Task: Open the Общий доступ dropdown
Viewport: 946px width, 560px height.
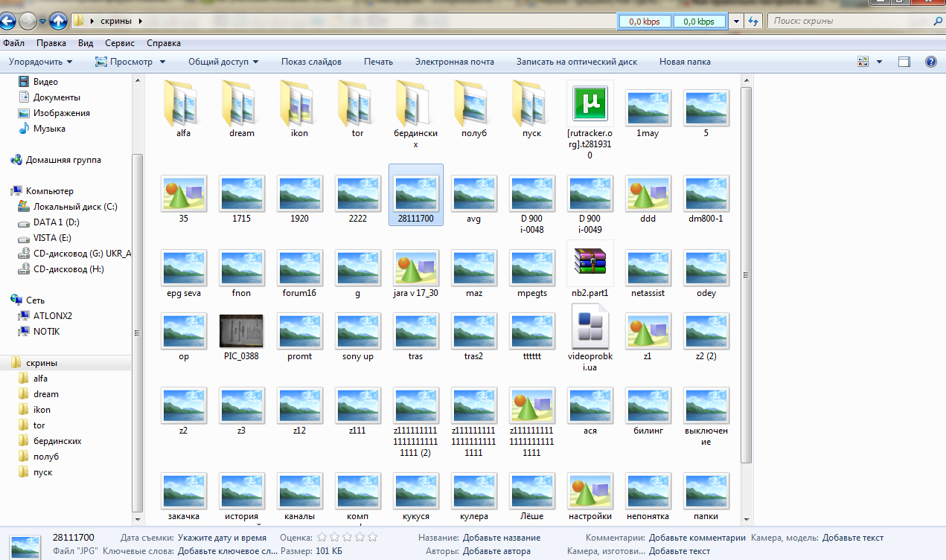Action: pos(223,62)
